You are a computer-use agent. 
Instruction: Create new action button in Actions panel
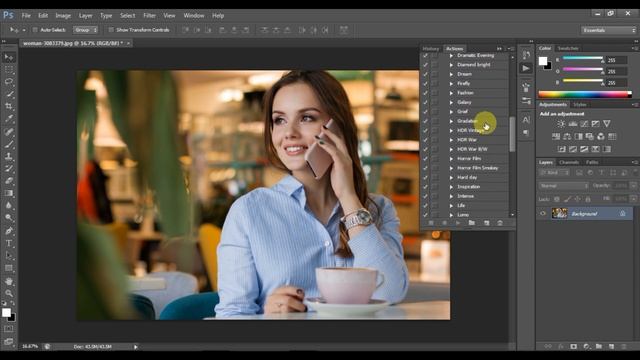tap(487, 223)
